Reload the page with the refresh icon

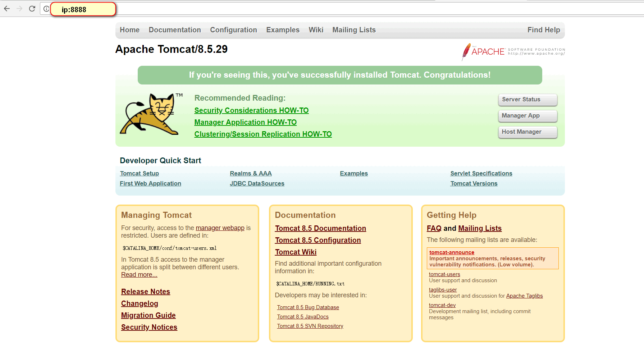[32, 9]
